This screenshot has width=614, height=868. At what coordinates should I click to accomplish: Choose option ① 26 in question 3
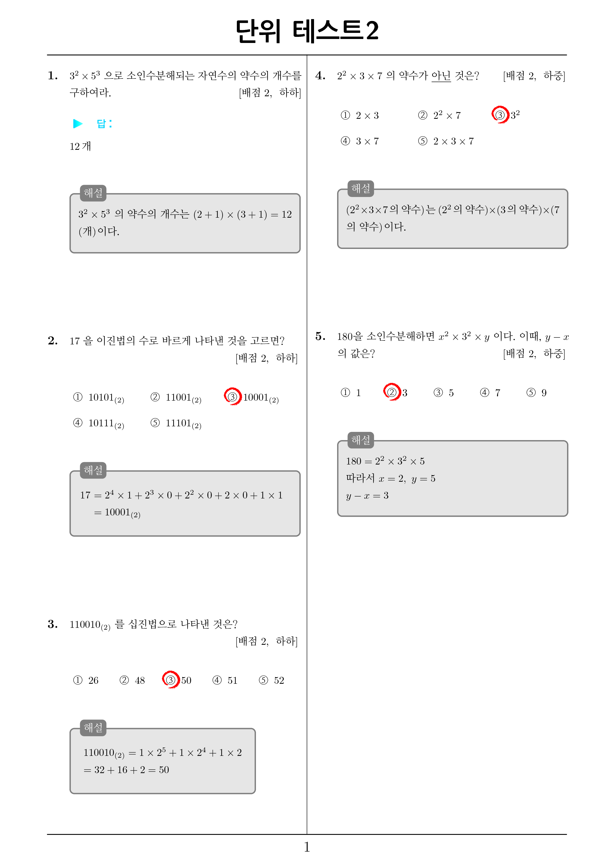click(86, 680)
